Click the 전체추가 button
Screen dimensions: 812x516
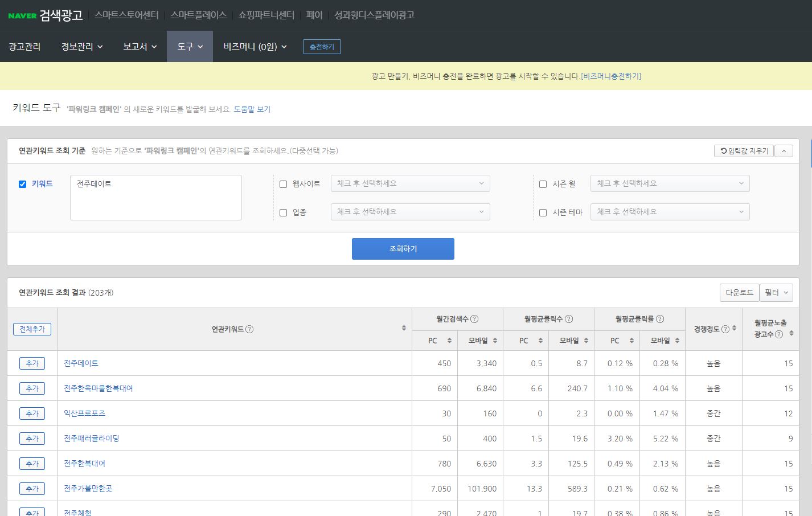[32, 329]
